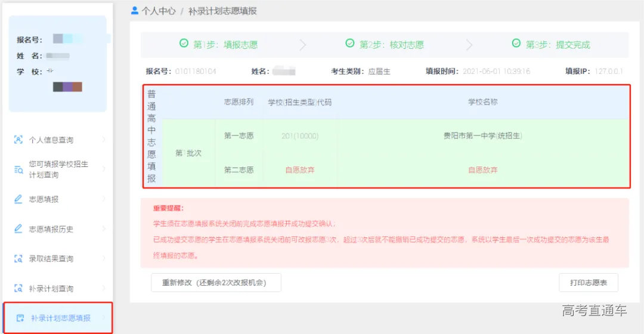Viewport: 644px width, 334px height.
Task: Click the 报名号 label in the profile card
Action: [29, 40]
